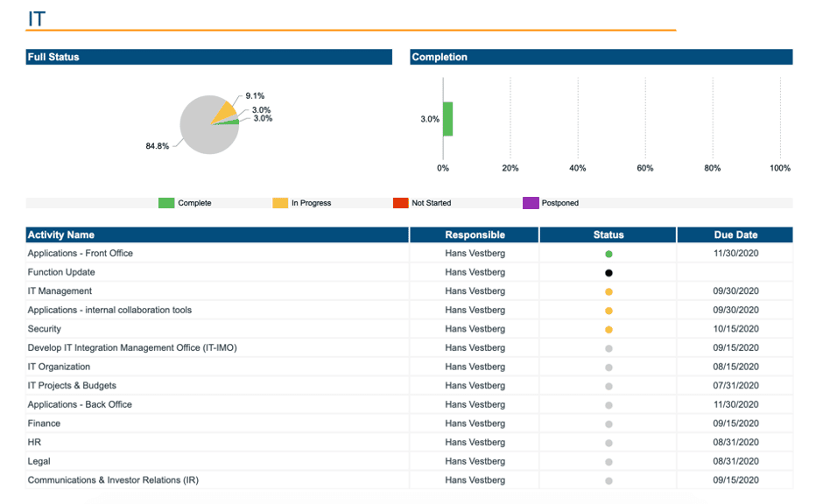Select Applications - Back Office activity name
The height and width of the screenshot is (504, 823).
coord(80,404)
